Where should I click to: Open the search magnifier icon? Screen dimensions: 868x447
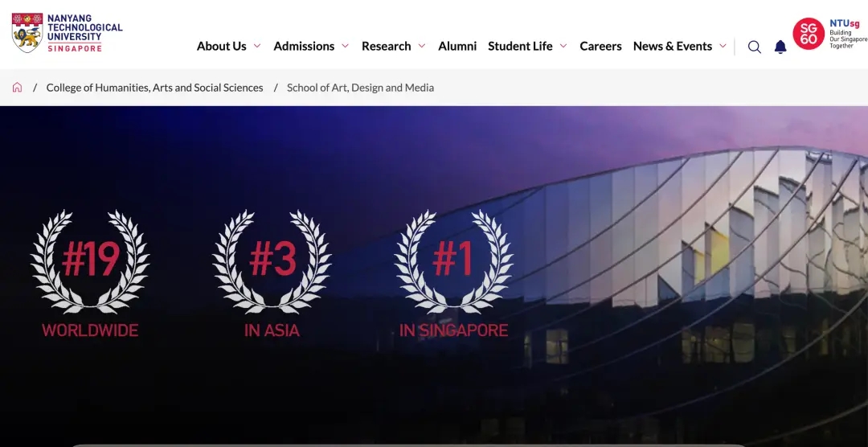tap(754, 47)
